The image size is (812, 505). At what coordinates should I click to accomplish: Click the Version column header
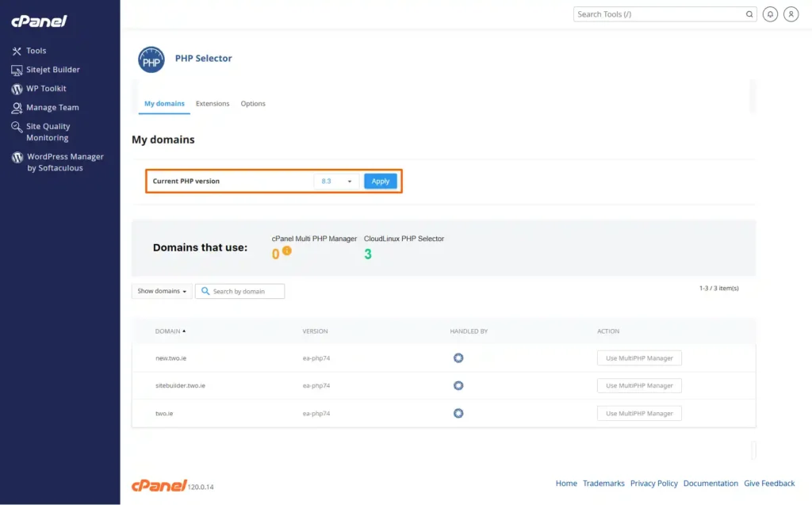[x=315, y=331]
